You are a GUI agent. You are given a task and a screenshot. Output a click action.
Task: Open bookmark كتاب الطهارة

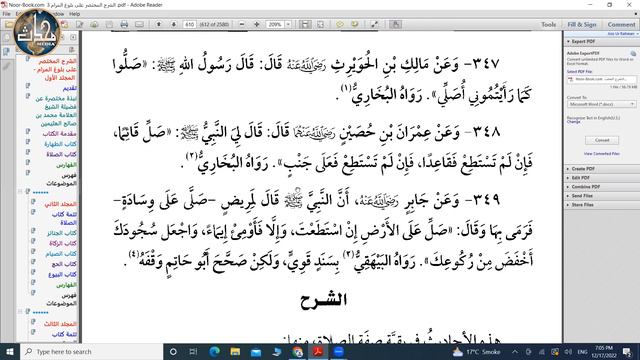(x=60, y=144)
